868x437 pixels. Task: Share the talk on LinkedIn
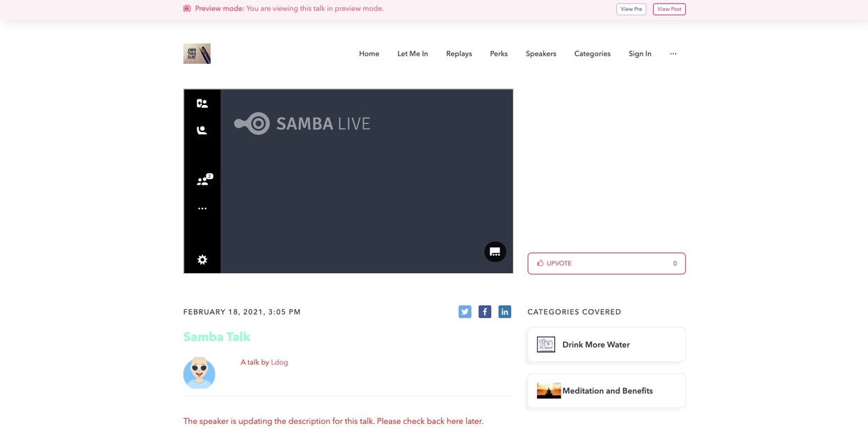505,312
